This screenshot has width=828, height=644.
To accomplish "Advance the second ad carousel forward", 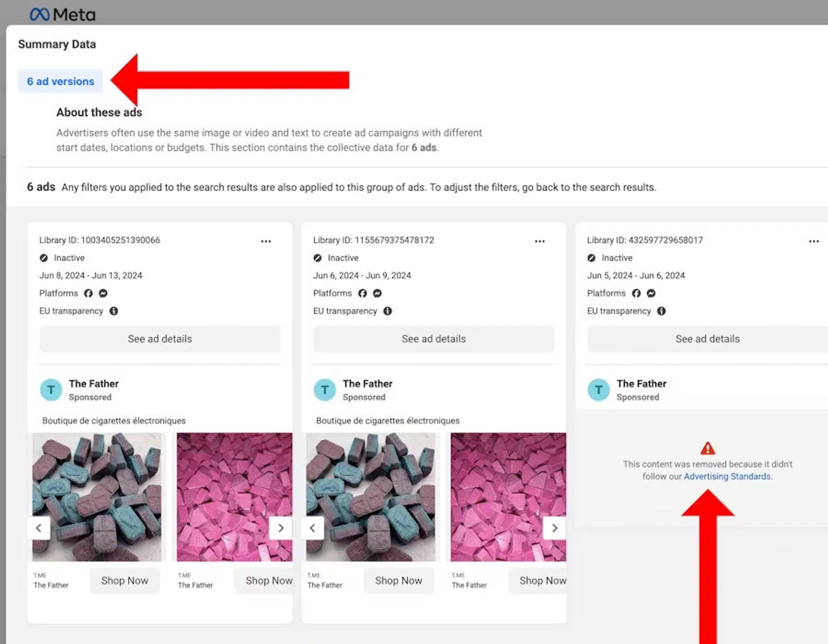I will [x=554, y=528].
